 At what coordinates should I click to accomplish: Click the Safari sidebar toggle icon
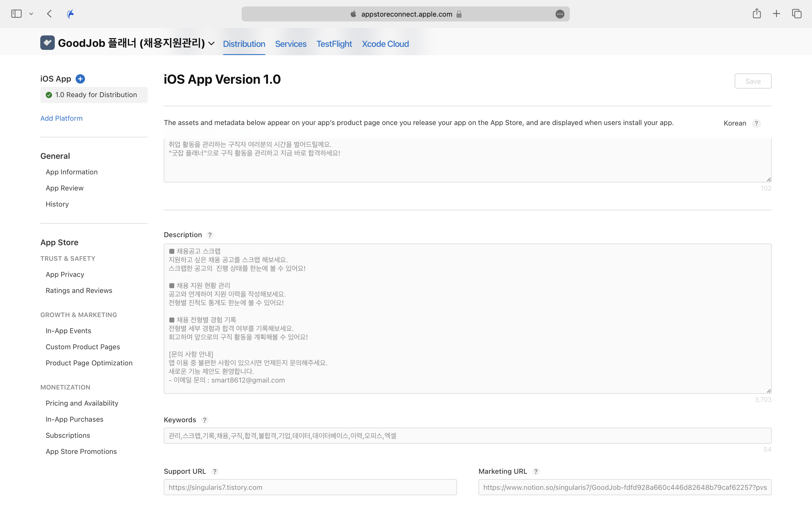coord(16,14)
